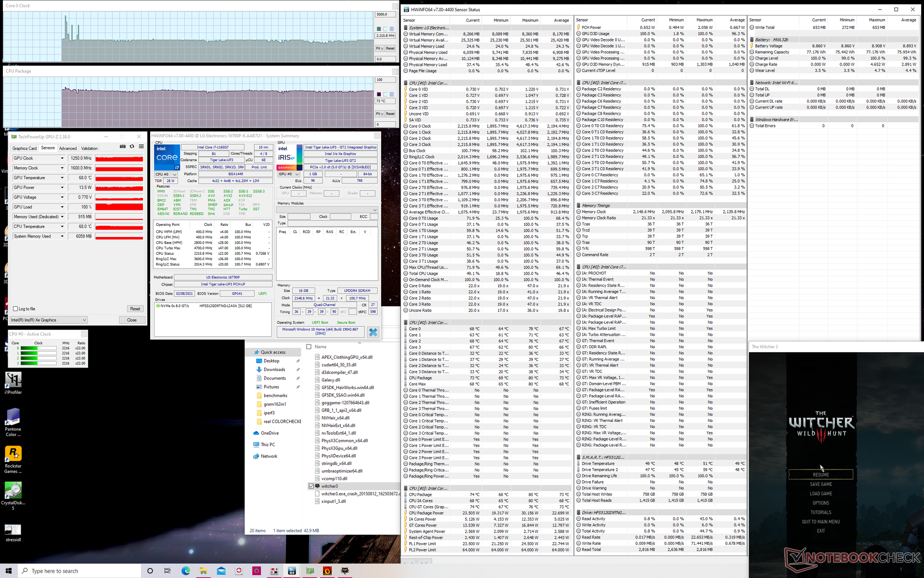Open the Witcher taskbar icon
924x578 pixels.
tap(345, 571)
